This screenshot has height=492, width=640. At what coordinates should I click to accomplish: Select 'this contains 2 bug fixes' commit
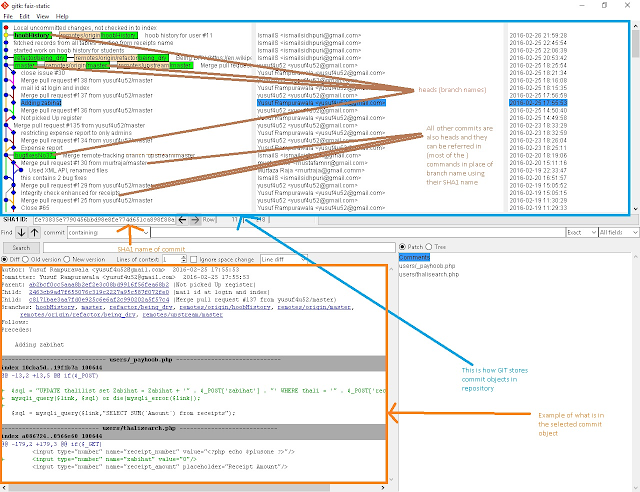click(53, 178)
